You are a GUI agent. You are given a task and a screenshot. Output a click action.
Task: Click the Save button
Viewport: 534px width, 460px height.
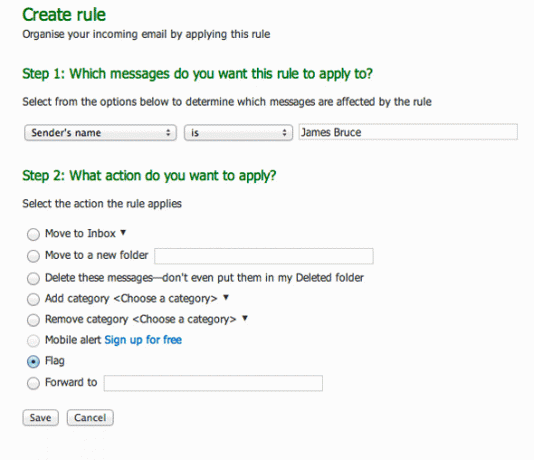click(x=41, y=418)
